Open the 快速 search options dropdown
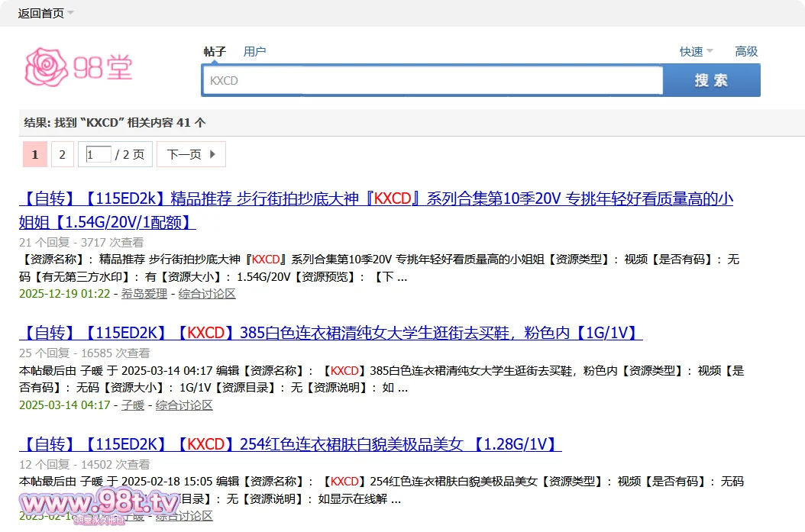805x532 pixels. point(693,51)
